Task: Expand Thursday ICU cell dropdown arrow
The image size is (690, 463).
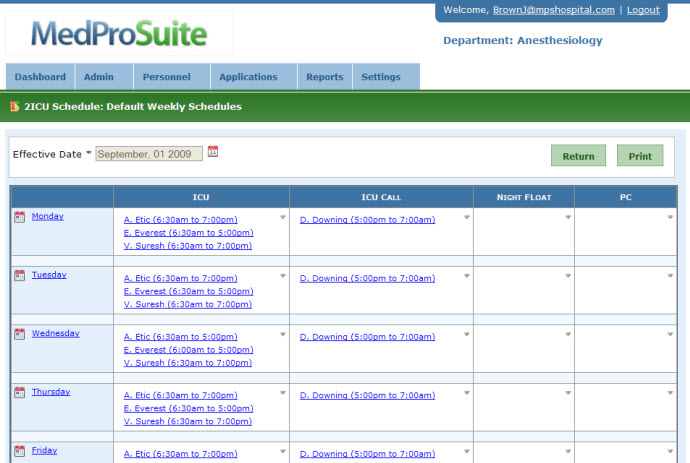Action: click(x=283, y=393)
